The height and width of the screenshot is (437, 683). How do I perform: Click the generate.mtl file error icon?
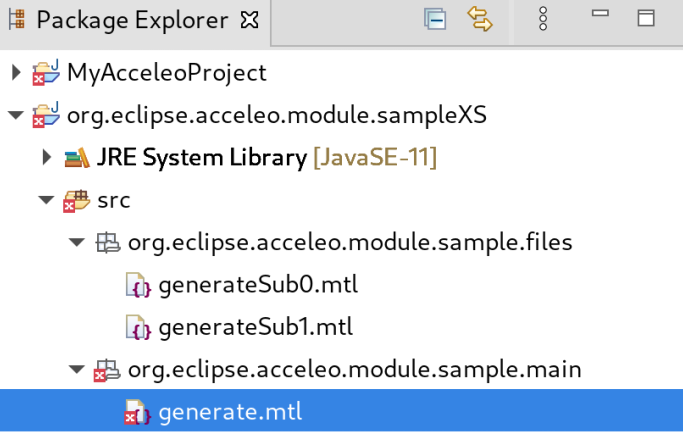[x=138, y=412]
